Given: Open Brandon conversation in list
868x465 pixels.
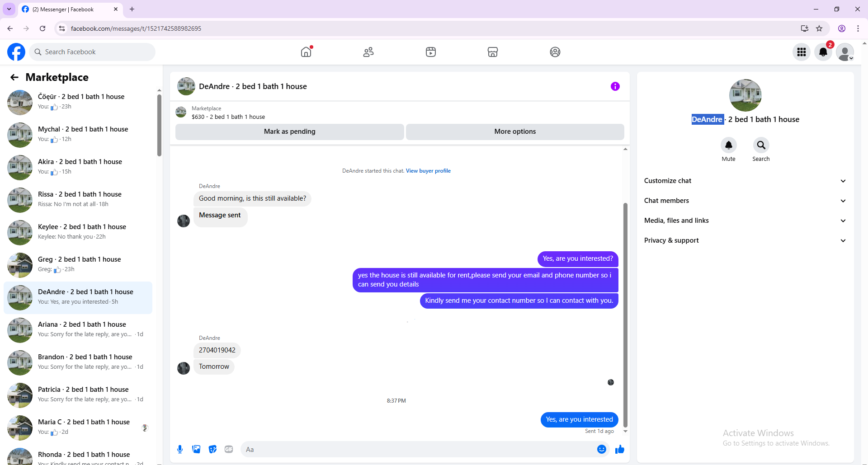Looking at the screenshot, I should click(78, 362).
